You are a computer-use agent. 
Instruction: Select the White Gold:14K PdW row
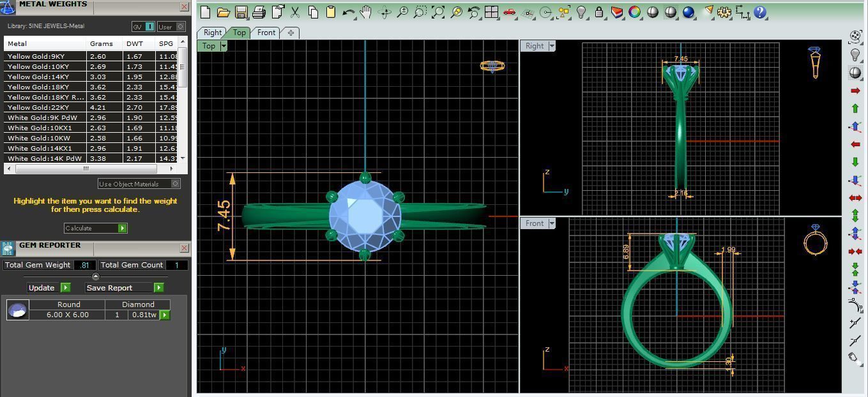(x=91, y=158)
